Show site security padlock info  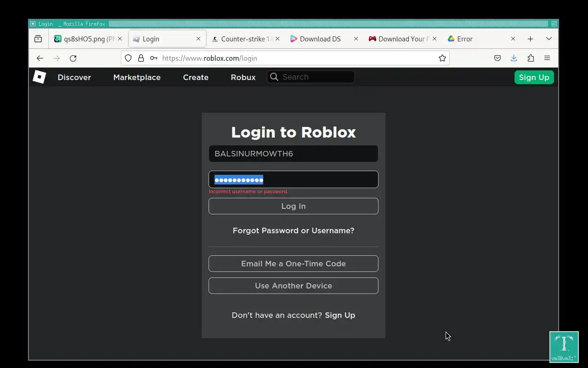tap(141, 58)
